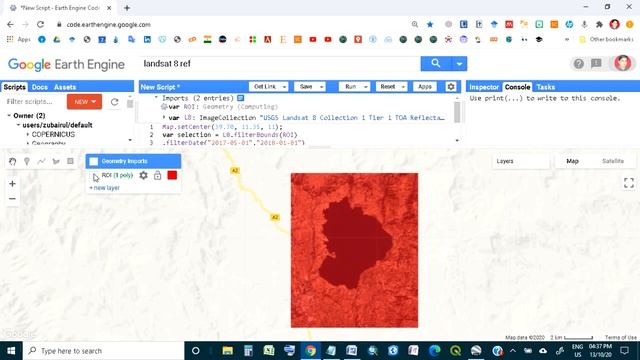Switch basemap to Satellite view
The image size is (640, 360).
pos(613,161)
